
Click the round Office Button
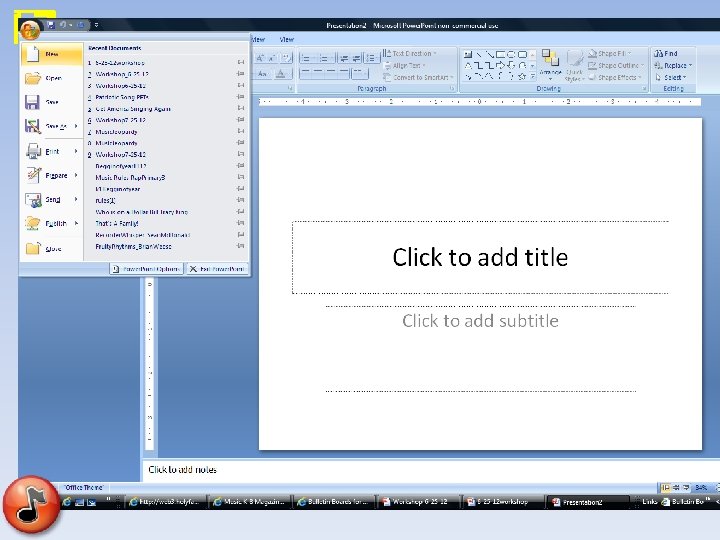pos(30,29)
